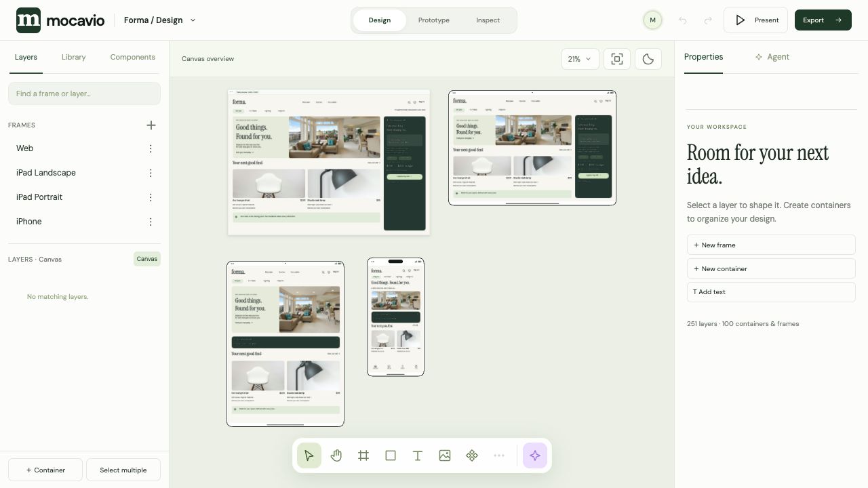Add a new frame with plus icon
Screen dimensions: 868x488
151,125
